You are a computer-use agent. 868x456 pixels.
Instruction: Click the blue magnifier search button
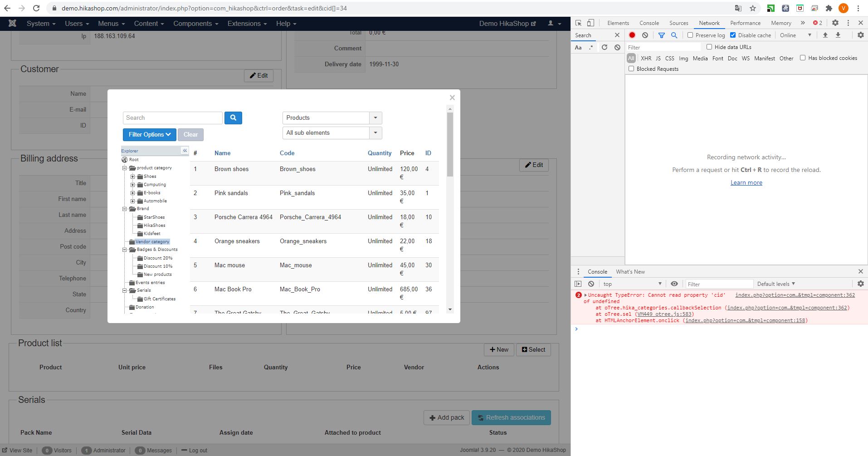pos(233,118)
